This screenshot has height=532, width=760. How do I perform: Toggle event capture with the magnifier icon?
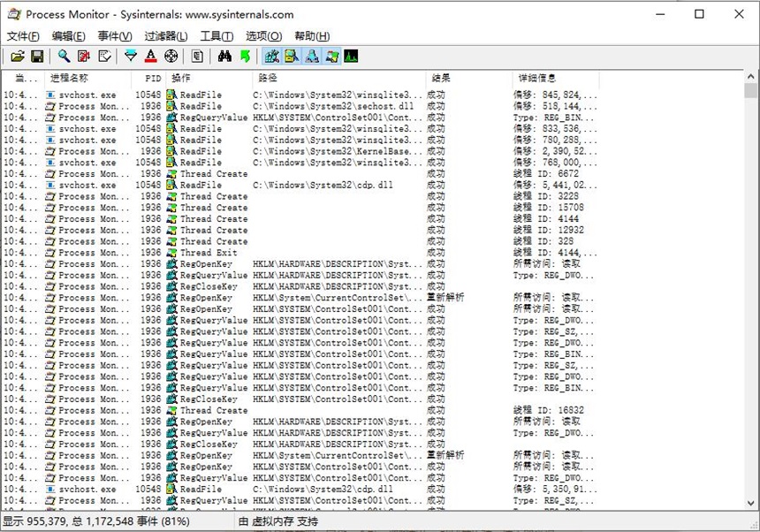pos(64,57)
